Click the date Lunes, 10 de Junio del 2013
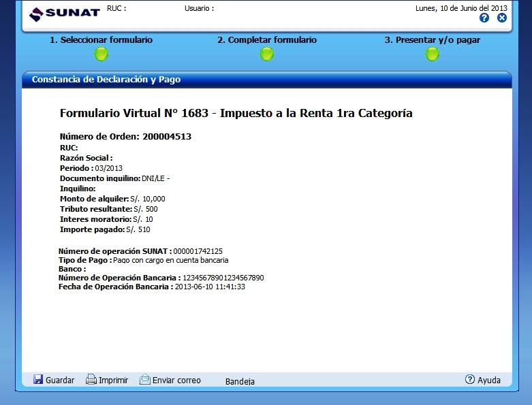This screenshot has width=532, height=405. 461,8
